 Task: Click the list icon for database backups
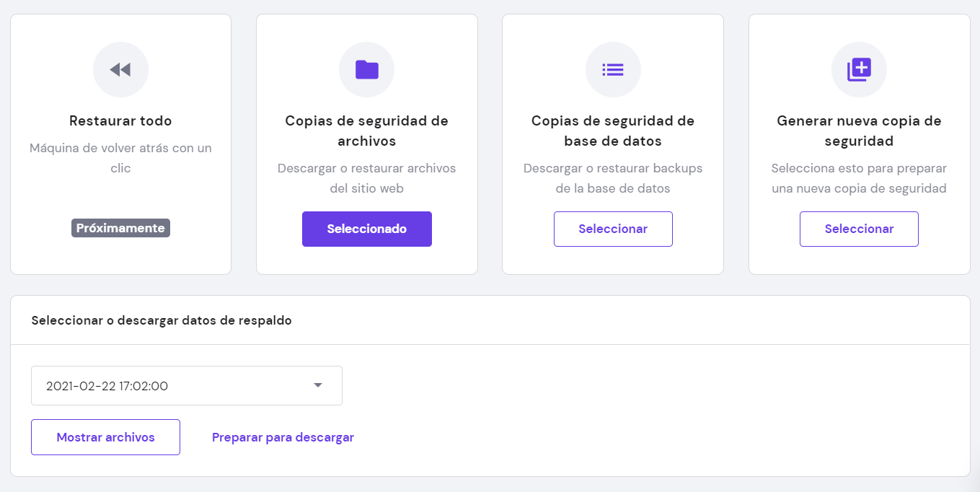point(613,69)
